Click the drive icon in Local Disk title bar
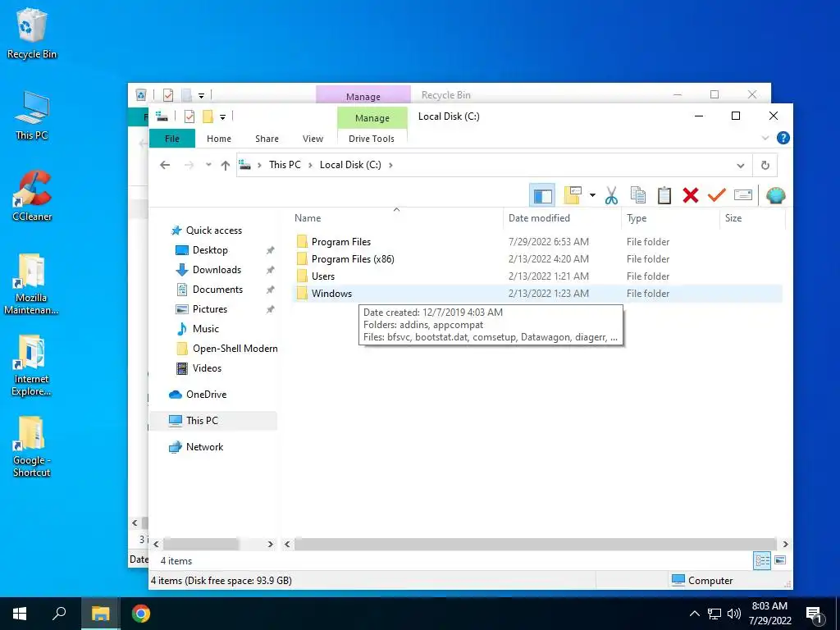This screenshot has width=840, height=630. 162,116
